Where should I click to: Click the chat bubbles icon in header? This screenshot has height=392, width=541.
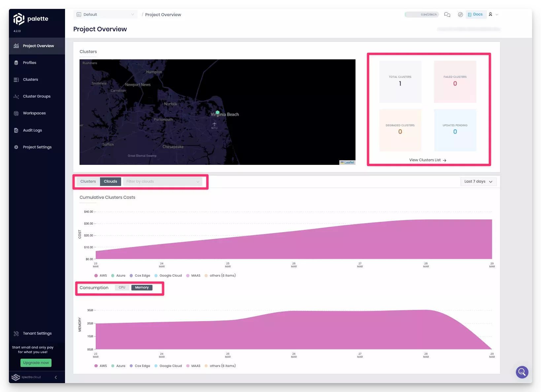(447, 15)
